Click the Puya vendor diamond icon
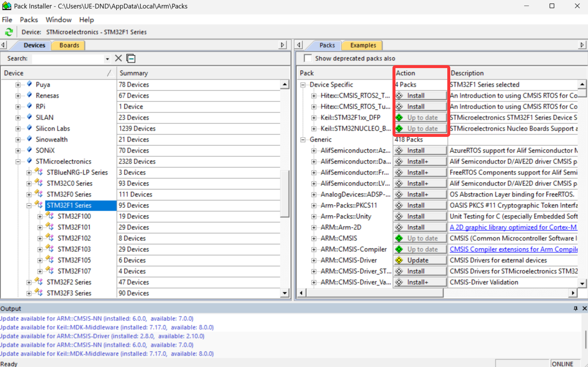 point(30,84)
